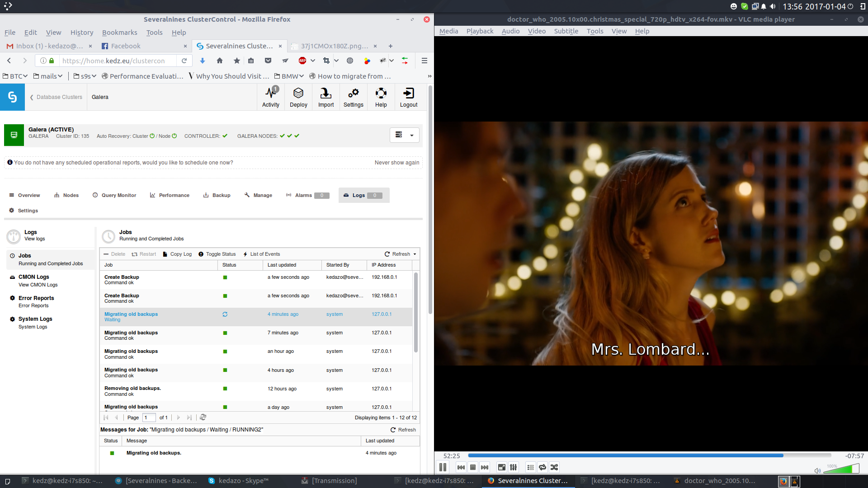The image size is (868, 488).
Task: Open the Query Monitor tab
Action: tap(114, 195)
